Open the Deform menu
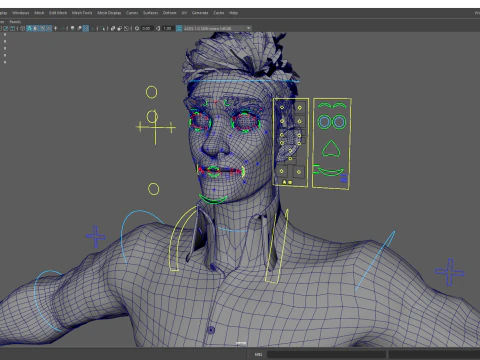The width and height of the screenshot is (480, 360). coord(169,13)
